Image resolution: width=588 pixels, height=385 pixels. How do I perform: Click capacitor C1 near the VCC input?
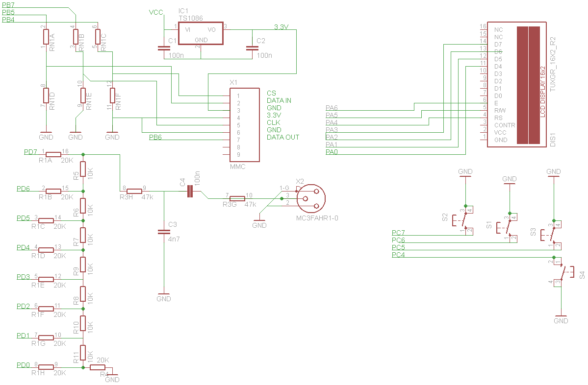point(164,48)
